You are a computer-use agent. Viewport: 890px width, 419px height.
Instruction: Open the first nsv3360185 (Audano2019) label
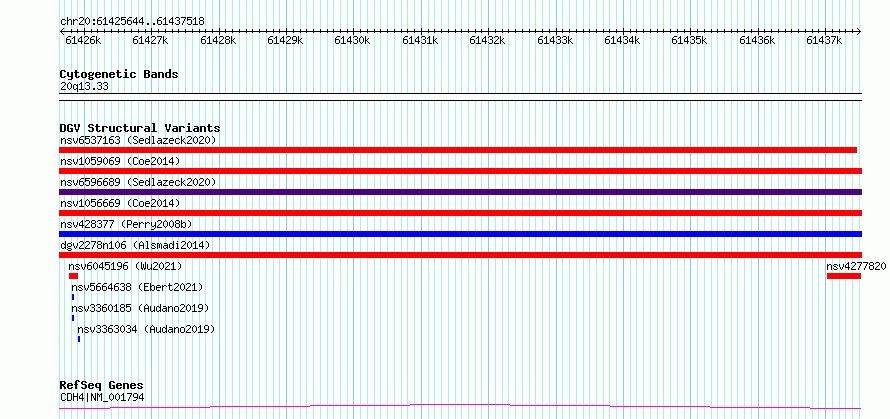point(140,308)
